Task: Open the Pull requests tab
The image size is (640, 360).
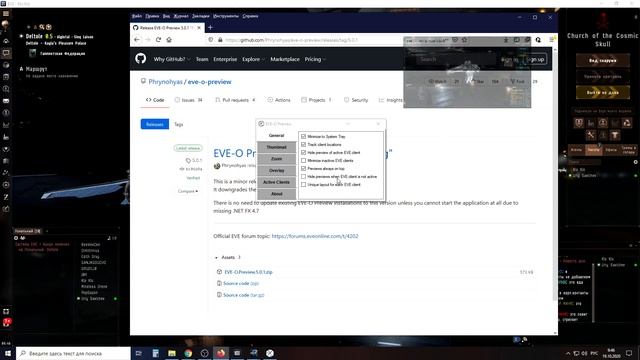Action: [x=236, y=100]
